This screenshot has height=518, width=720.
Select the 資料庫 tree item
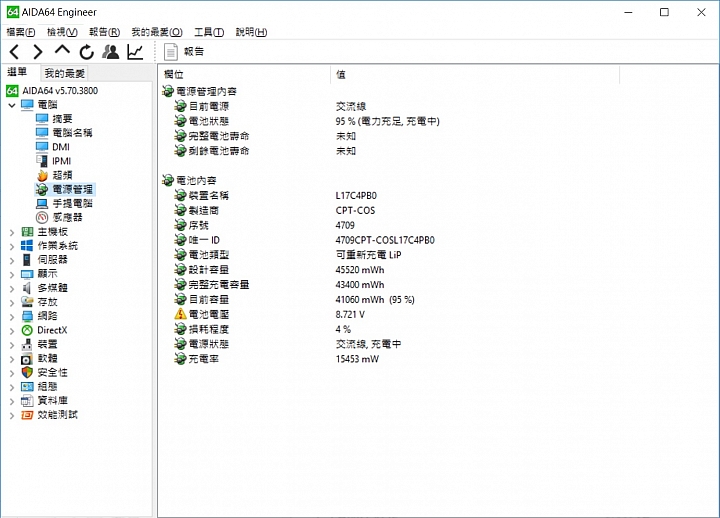52,400
